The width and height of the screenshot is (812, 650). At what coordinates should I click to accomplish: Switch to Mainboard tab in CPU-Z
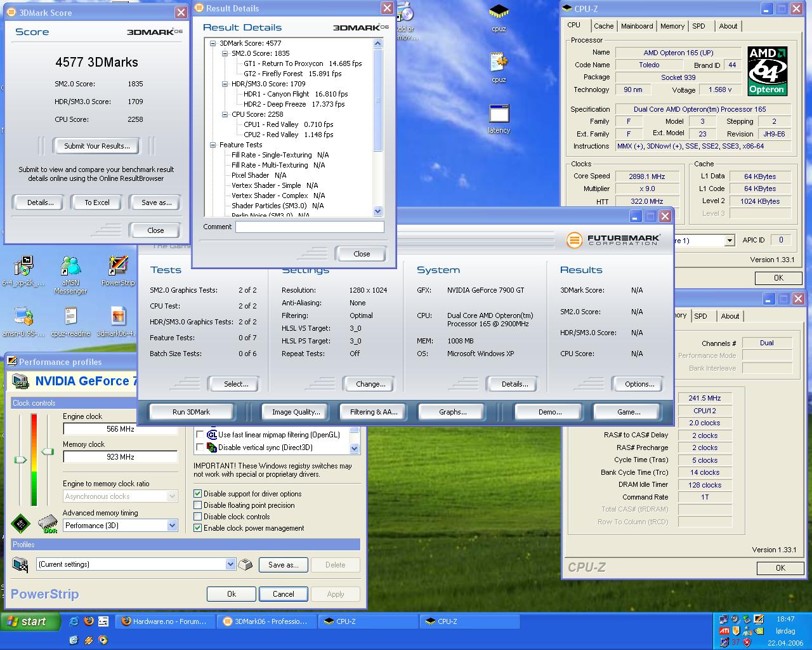637,26
